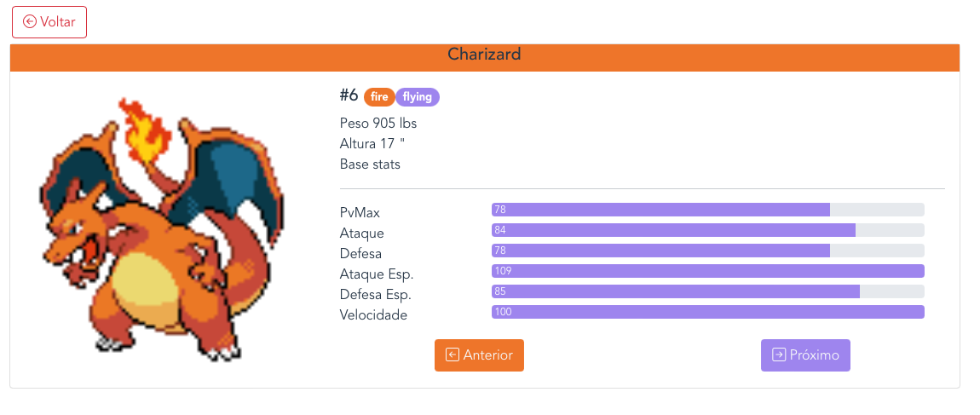Click the Defesa Esp. stat bar

(x=707, y=291)
